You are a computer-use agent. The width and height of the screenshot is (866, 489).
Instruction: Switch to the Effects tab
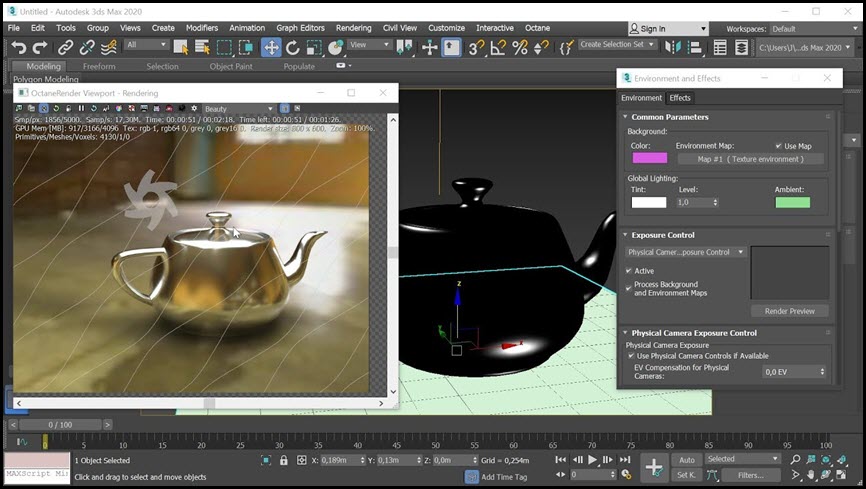click(680, 98)
